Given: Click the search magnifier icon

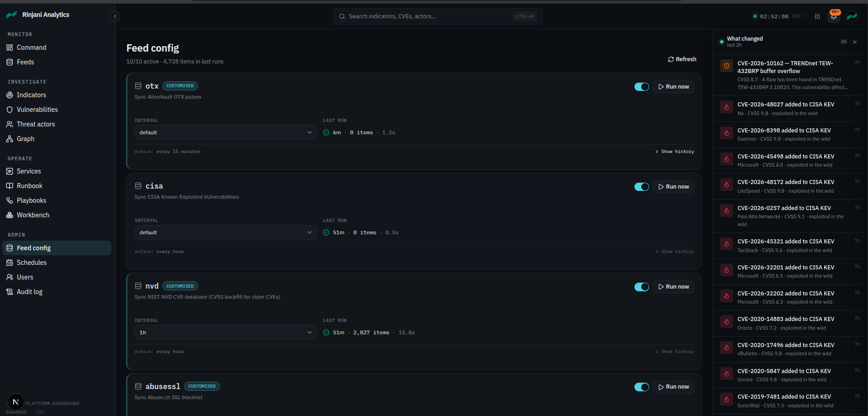Looking at the screenshot, I should tap(342, 16).
